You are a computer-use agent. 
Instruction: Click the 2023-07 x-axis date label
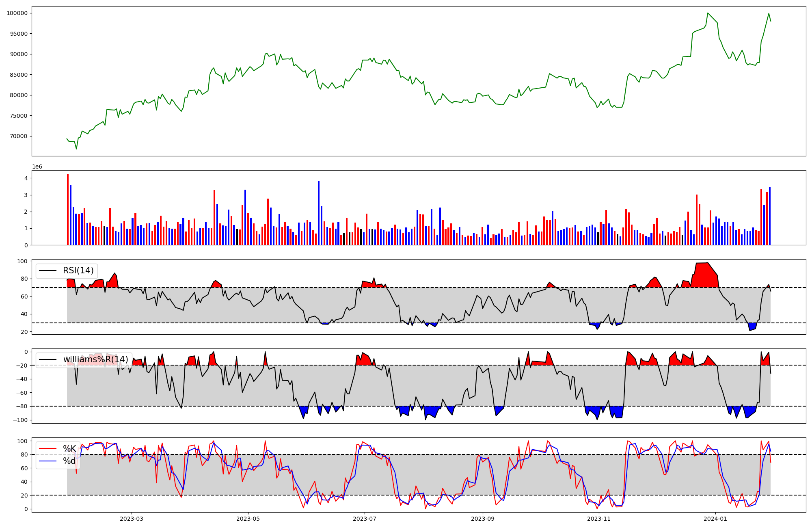click(x=365, y=519)
